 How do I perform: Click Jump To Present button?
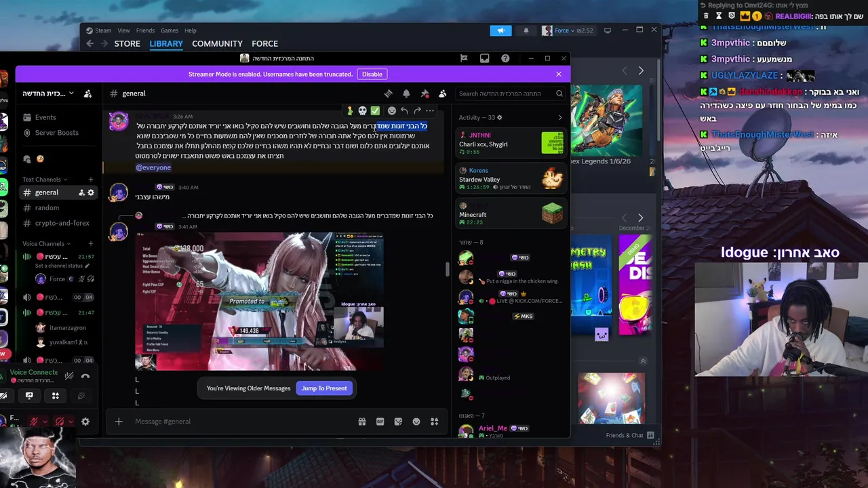324,388
